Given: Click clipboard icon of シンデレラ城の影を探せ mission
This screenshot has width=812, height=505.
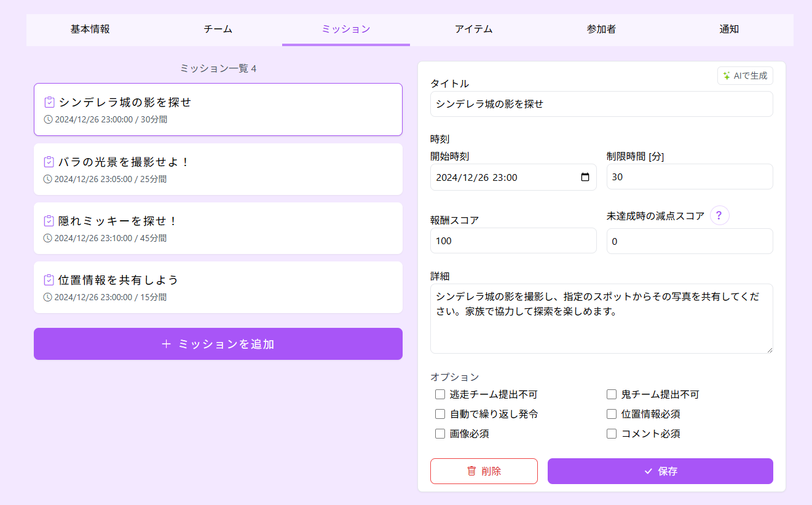Looking at the screenshot, I should pyautogui.click(x=50, y=102).
